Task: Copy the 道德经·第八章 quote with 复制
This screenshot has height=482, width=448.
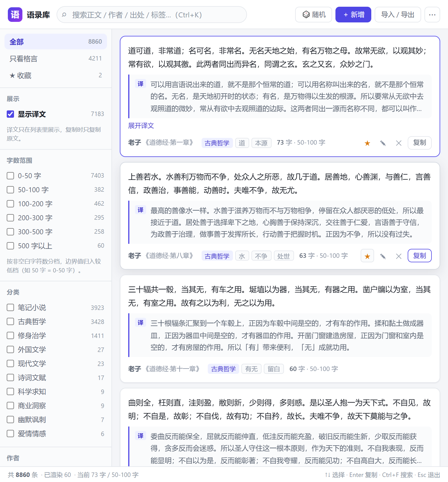Action: [x=419, y=256]
